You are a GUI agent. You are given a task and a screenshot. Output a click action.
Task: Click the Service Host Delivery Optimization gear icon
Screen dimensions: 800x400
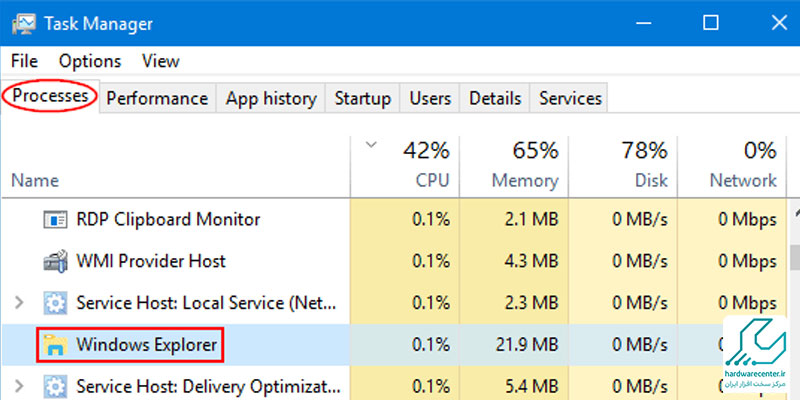click(55, 386)
